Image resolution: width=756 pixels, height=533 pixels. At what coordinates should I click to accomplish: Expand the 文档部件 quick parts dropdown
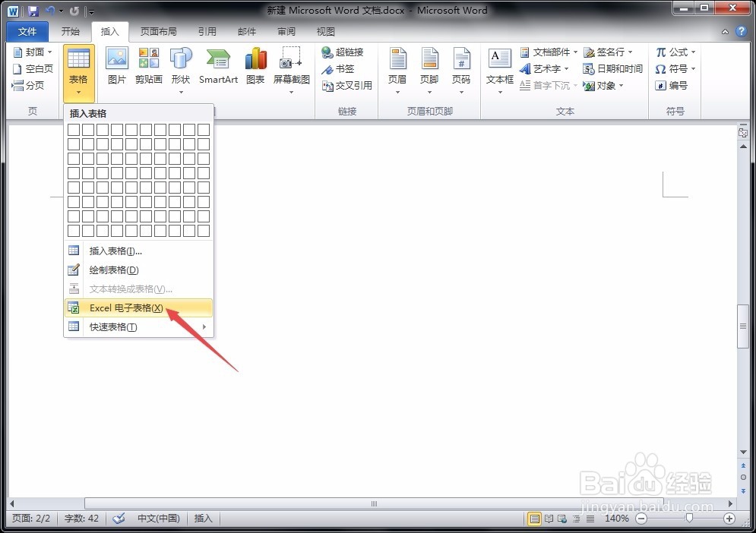click(x=574, y=52)
